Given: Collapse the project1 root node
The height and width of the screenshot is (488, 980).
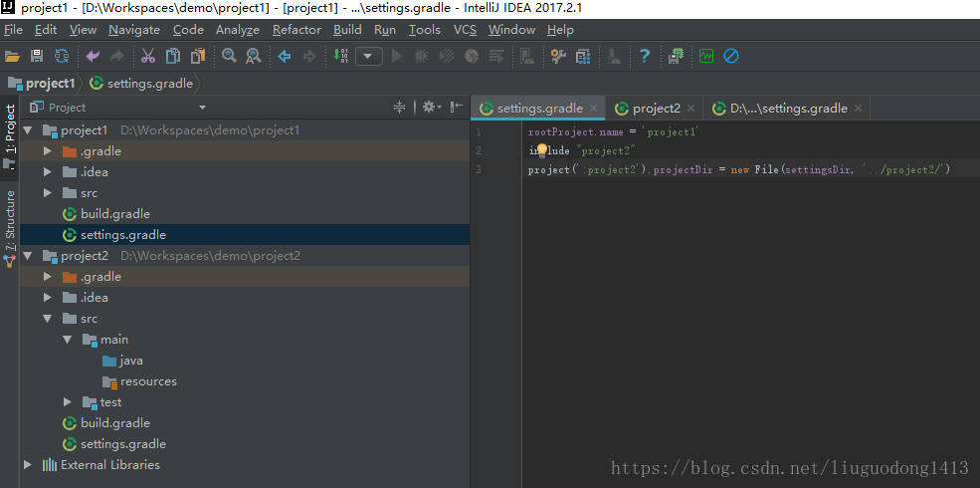Looking at the screenshot, I should (28, 130).
